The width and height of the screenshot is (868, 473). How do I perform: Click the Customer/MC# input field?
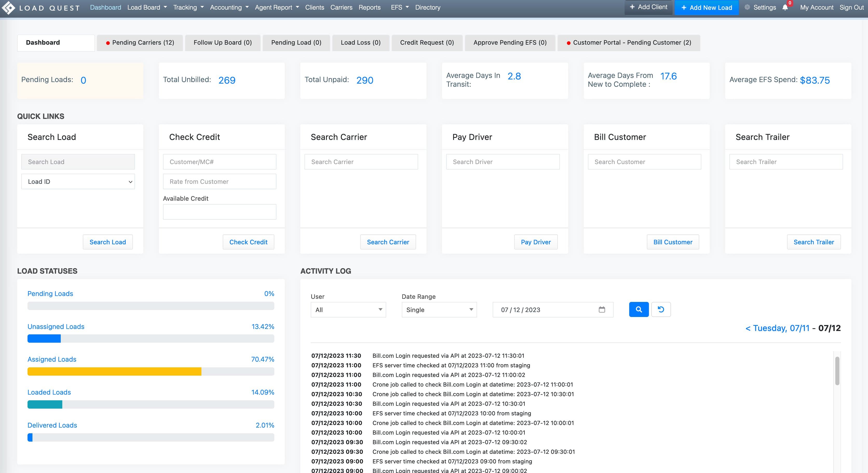(220, 162)
